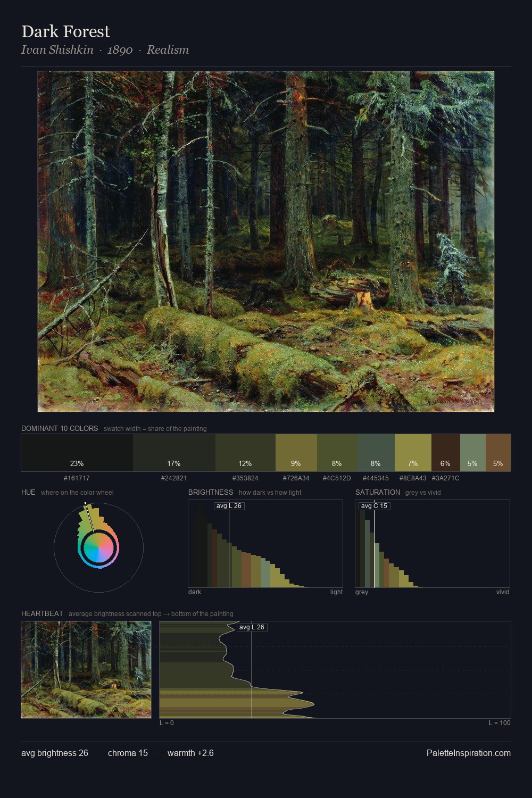Click the "grey" axis label
This screenshot has height=798, width=532.
(362, 592)
